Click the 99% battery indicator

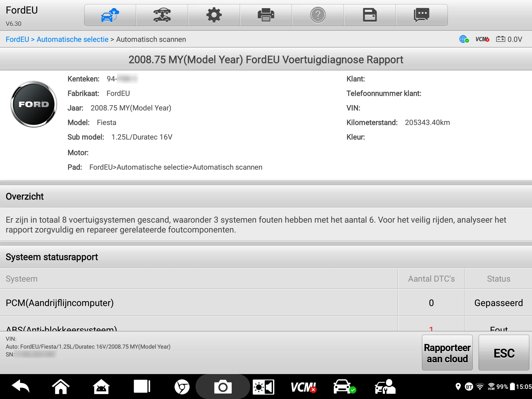pos(506,387)
